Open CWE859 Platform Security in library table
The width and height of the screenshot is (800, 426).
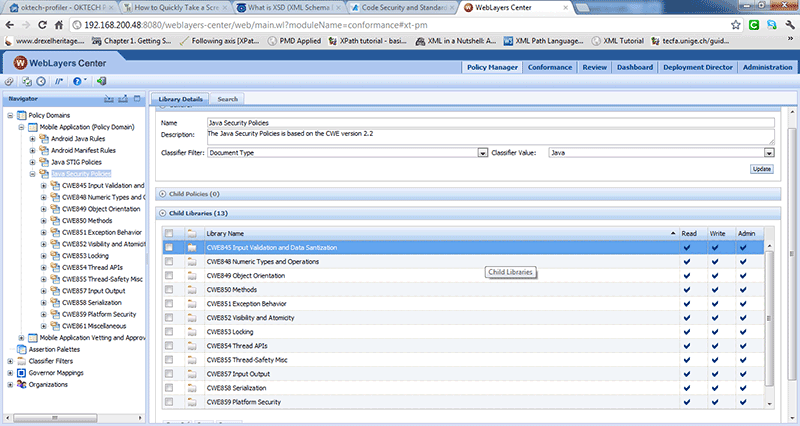243,402
